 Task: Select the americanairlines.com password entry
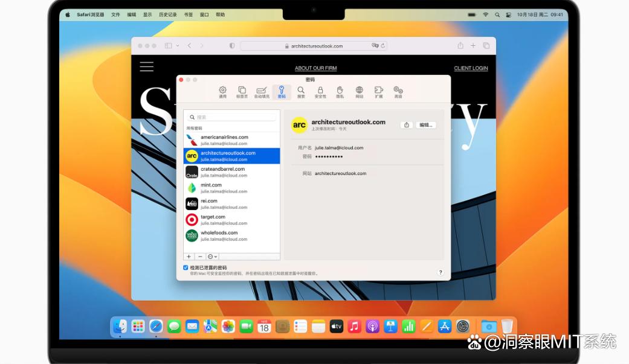232,140
